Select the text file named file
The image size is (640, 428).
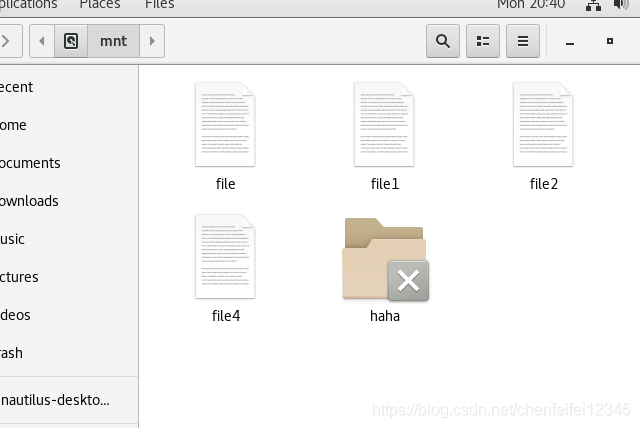pos(225,124)
